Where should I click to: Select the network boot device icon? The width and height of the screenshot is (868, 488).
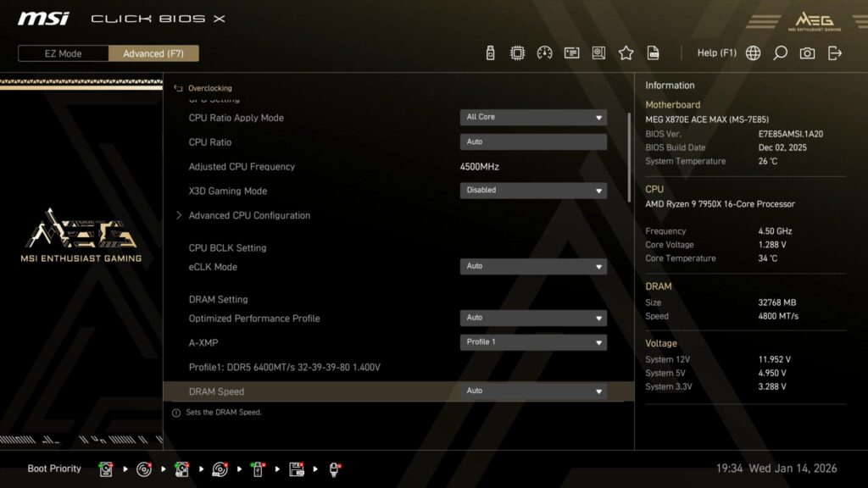[334, 469]
